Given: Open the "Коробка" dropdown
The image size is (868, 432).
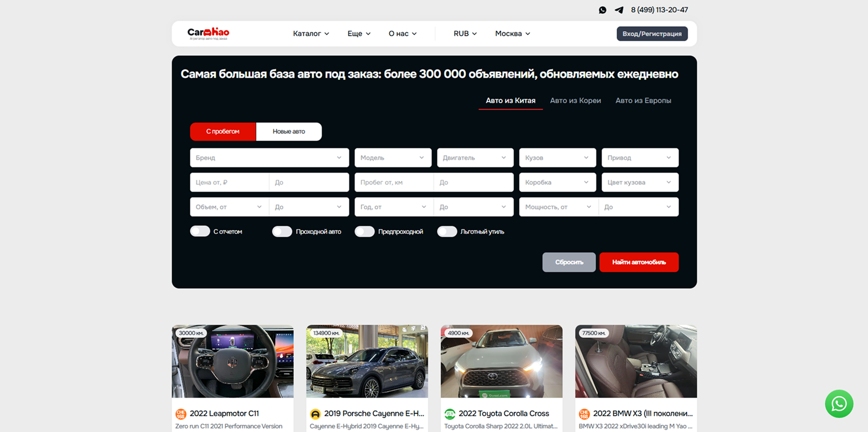Looking at the screenshot, I should (557, 182).
